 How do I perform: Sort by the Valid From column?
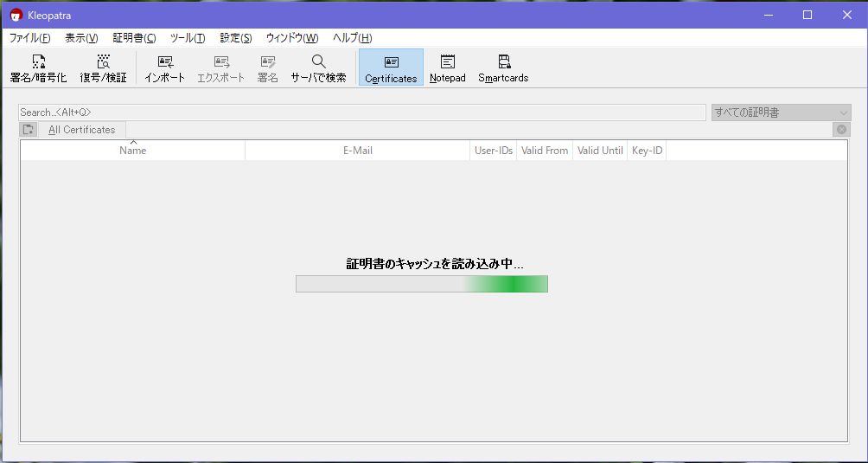[545, 150]
